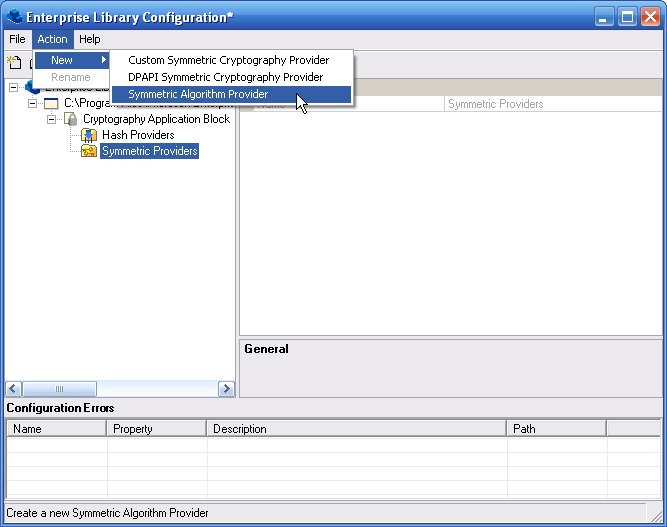
Task: Click the Path column header
Action: (x=556, y=429)
